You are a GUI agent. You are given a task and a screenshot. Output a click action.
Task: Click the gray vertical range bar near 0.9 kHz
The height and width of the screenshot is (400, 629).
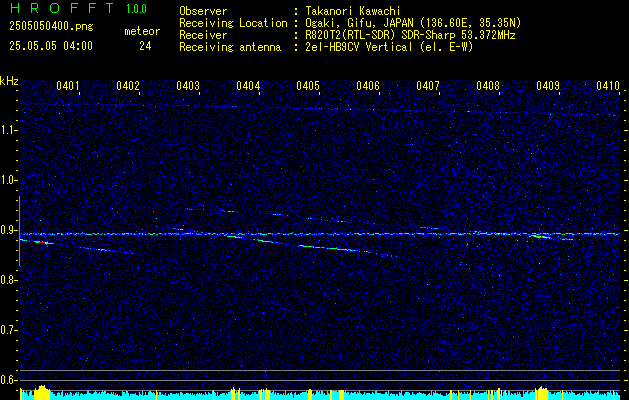click(20, 231)
